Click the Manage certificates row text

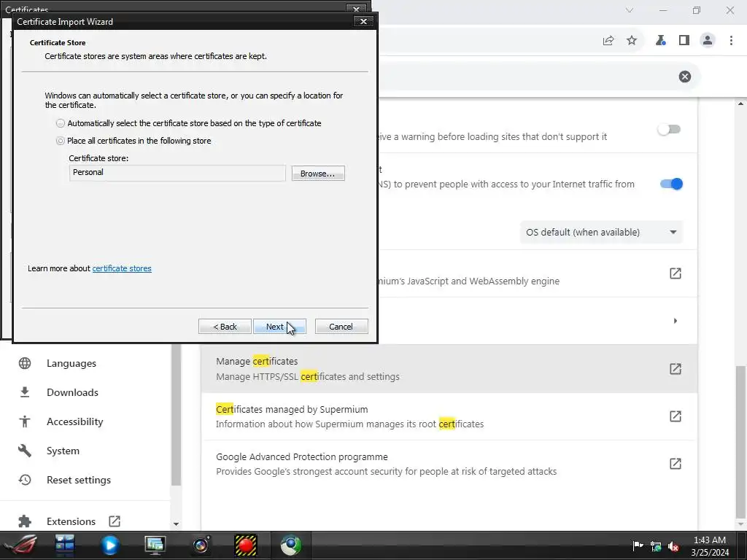point(257,362)
